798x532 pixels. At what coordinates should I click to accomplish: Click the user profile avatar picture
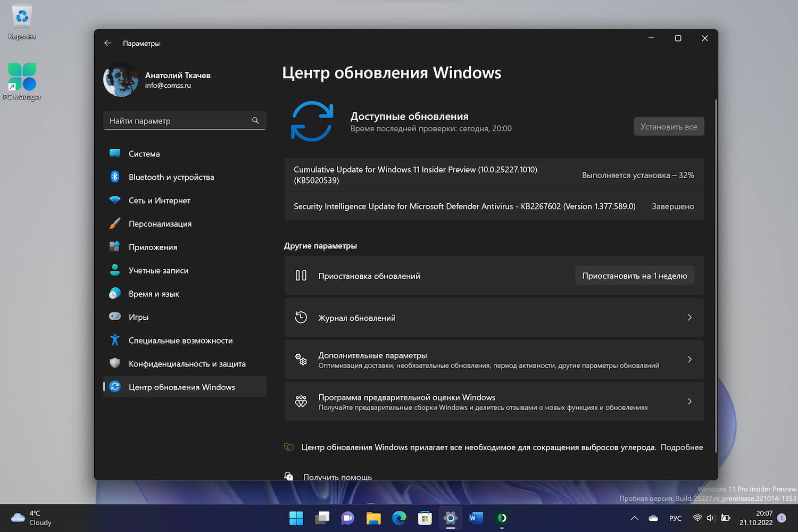coord(121,80)
